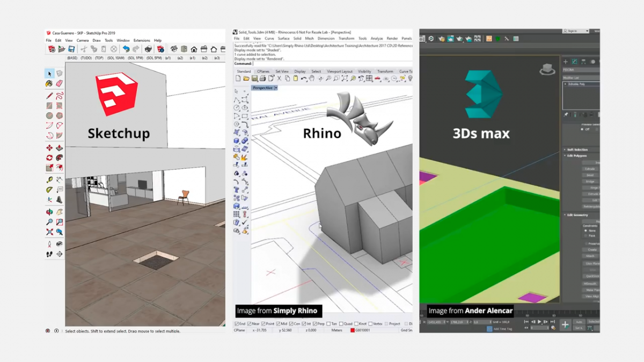
Task: Open the Extensions menu in SketchUp
Action: [x=142, y=40]
